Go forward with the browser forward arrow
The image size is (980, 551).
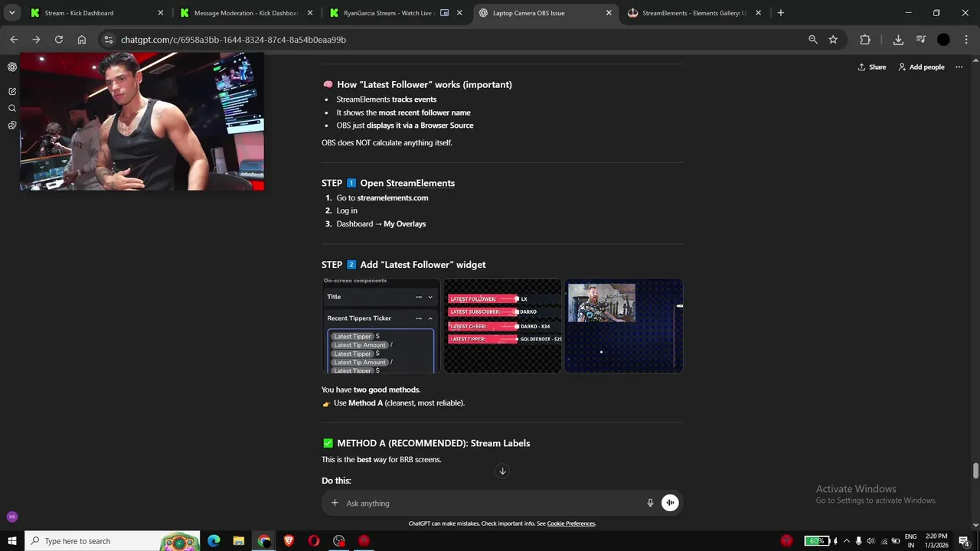(x=36, y=40)
